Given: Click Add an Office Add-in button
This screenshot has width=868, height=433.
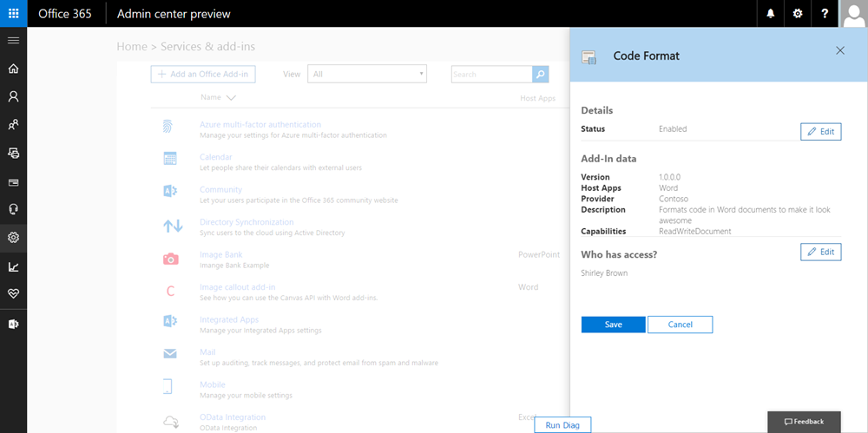Looking at the screenshot, I should pyautogui.click(x=203, y=75).
